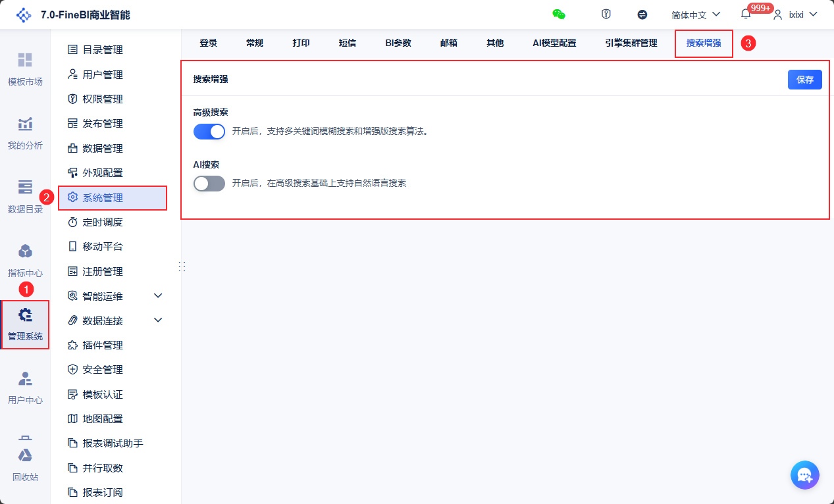This screenshot has width=834, height=504.
Task: Open 管理系统 in left sidebar
Action: tap(25, 324)
